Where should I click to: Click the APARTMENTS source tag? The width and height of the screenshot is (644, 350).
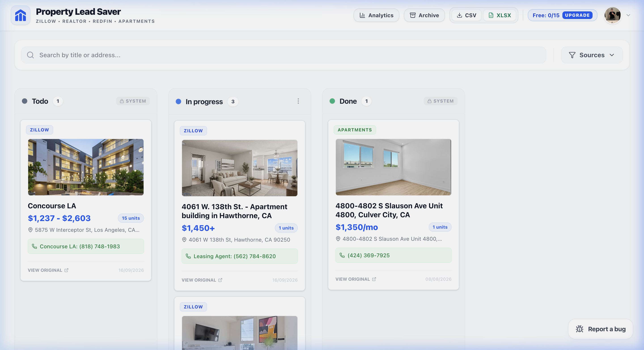(355, 130)
